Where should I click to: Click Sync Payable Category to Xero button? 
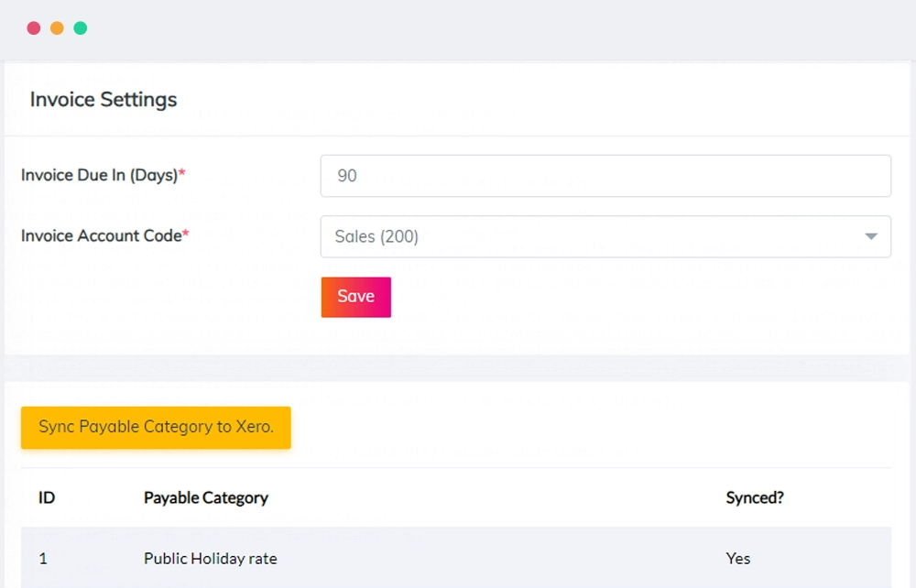[156, 428]
